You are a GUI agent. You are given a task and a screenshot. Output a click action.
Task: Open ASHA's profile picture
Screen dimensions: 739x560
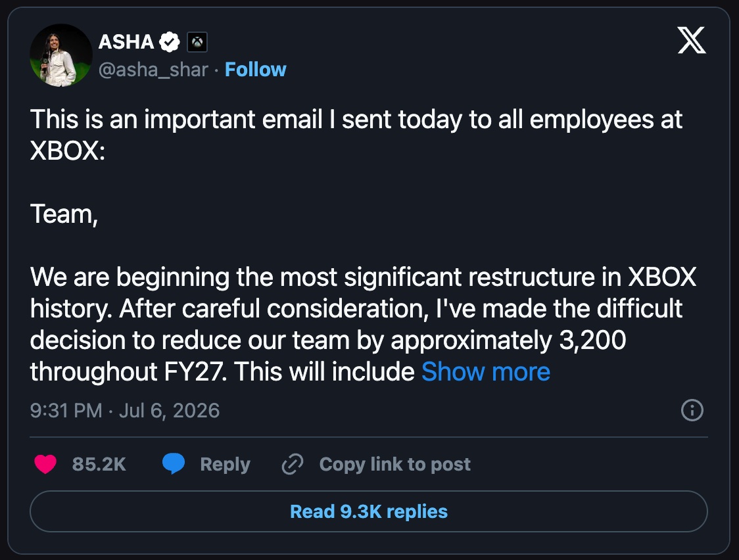click(60, 55)
